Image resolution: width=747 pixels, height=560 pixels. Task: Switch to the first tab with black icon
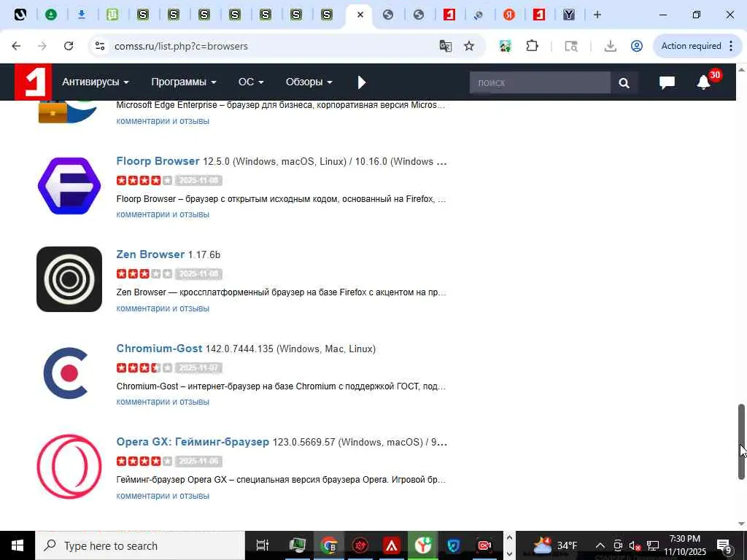pyautogui.click(x=20, y=15)
